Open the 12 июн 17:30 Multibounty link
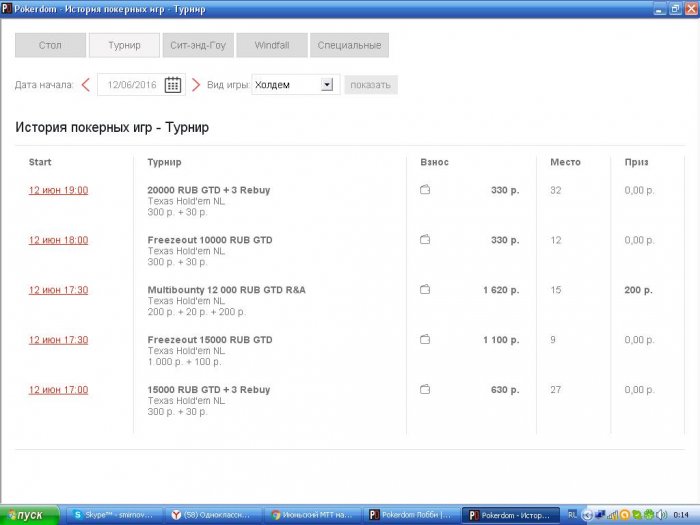Viewport: 700px width, 525px height. point(58,290)
